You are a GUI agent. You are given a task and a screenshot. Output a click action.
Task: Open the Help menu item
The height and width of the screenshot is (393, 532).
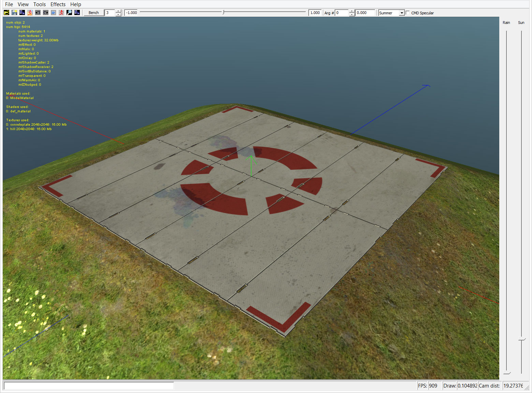75,4
